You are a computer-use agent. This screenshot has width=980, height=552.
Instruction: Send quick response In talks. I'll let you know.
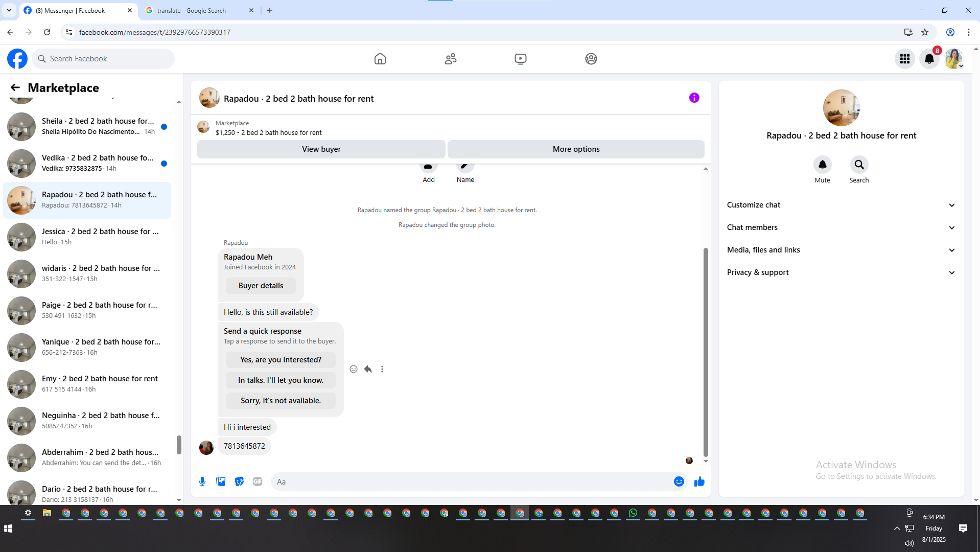pos(281,380)
